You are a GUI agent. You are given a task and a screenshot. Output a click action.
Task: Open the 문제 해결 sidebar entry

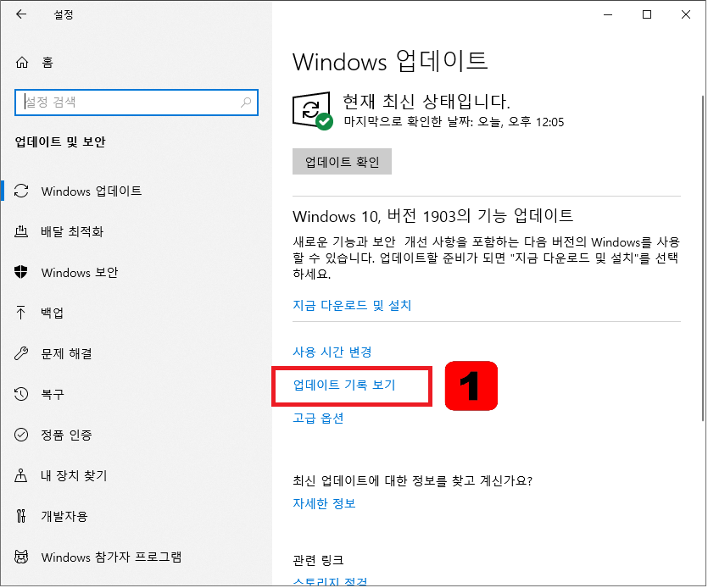click(x=136, y=353)
